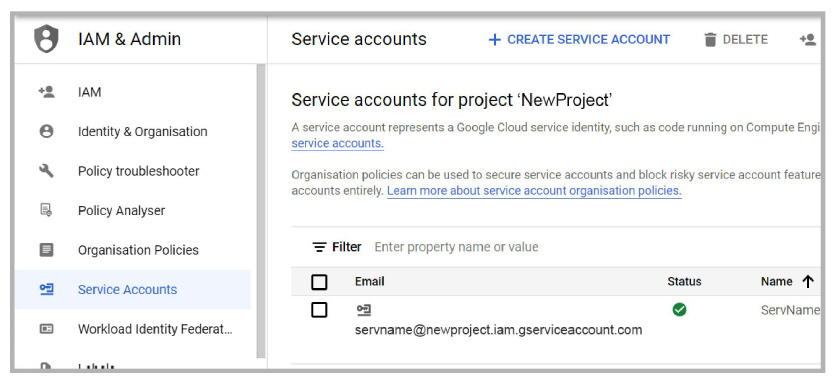Click the Filter lines icon
The image size is (835, 386).
319,247
